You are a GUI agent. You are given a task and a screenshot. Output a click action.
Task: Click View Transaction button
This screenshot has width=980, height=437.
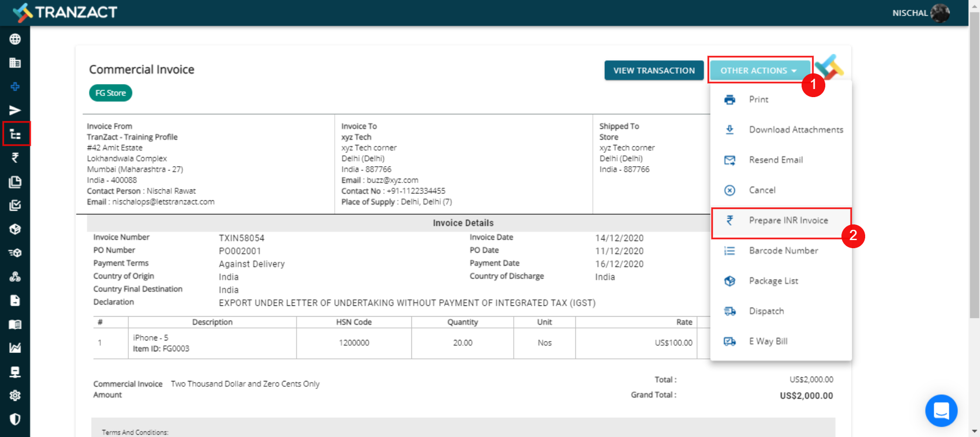(x=654, y=71)
